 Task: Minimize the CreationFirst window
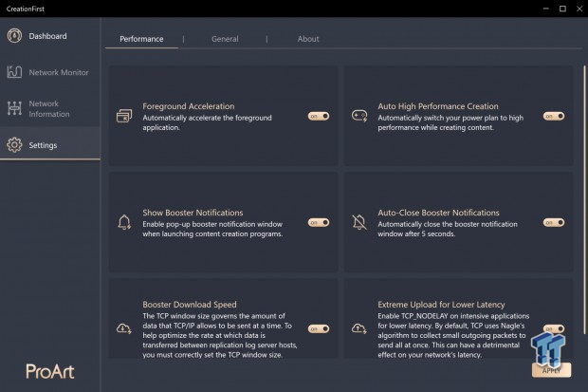click(546, 9)
